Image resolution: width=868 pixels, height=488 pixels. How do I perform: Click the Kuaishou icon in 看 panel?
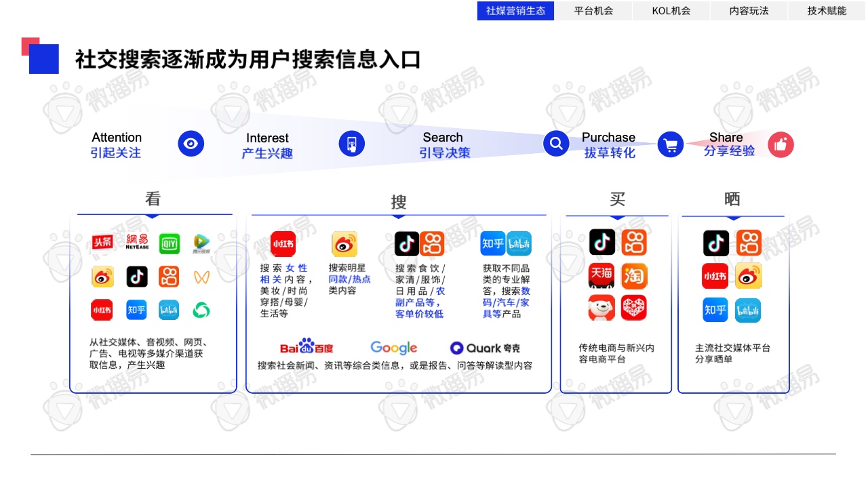tap(169, 277)
